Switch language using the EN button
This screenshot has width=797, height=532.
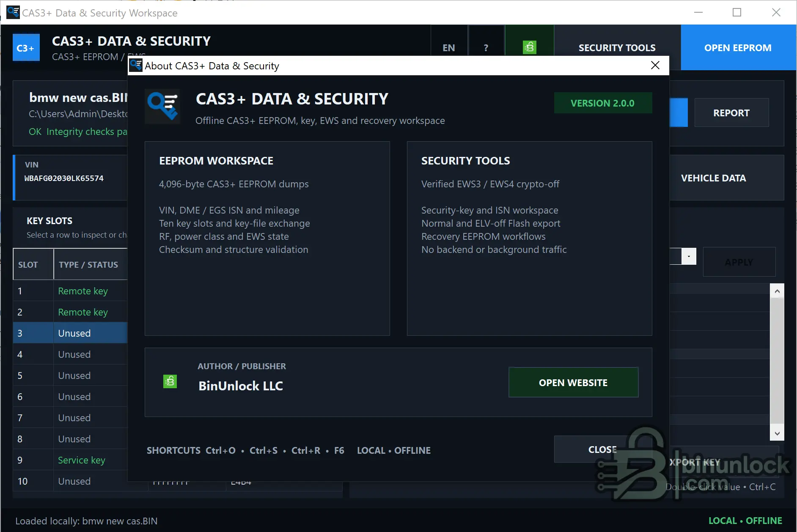[x=449, y=47]
